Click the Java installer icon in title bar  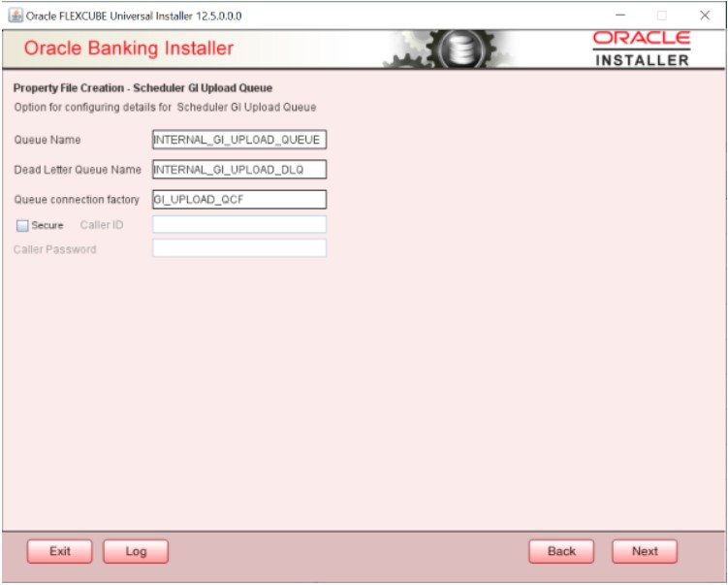[x=16, y=16]
